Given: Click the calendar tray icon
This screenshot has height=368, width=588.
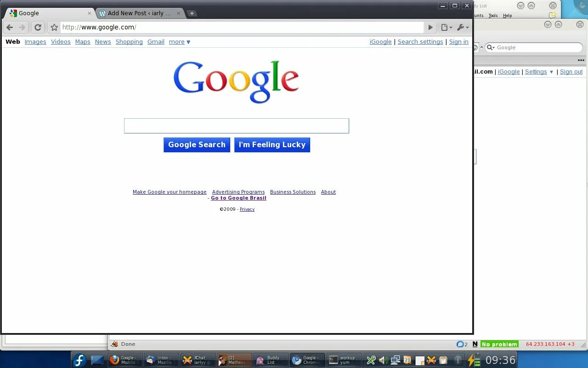Looking at the screenshot, I should 407,360.
